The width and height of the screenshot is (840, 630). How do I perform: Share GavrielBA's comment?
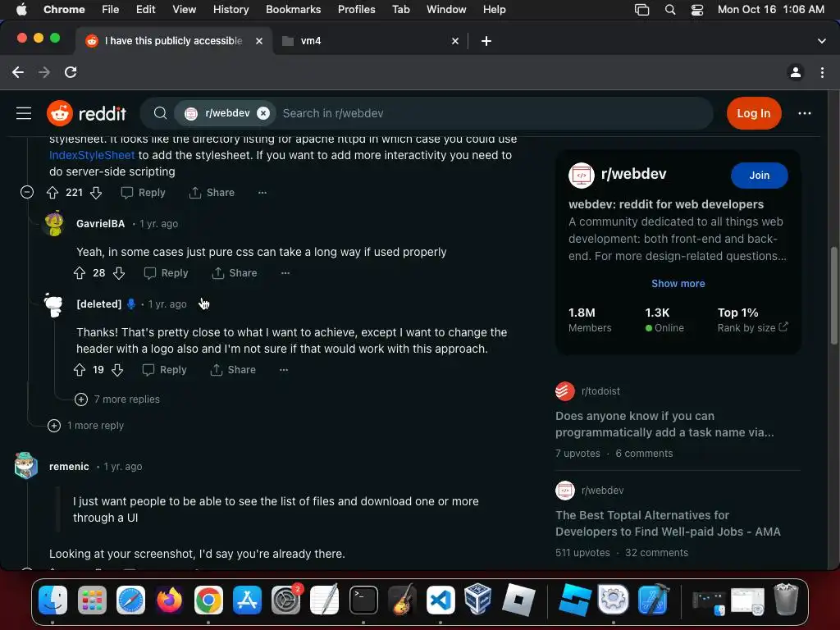coord(235,272)
